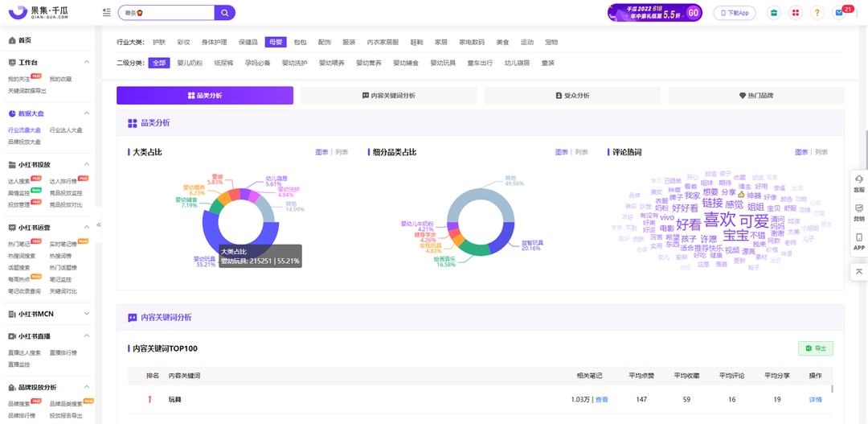The image size is (868, 424).
Task: Click 查看 link for 玩具 row
Action: (601, 400)
